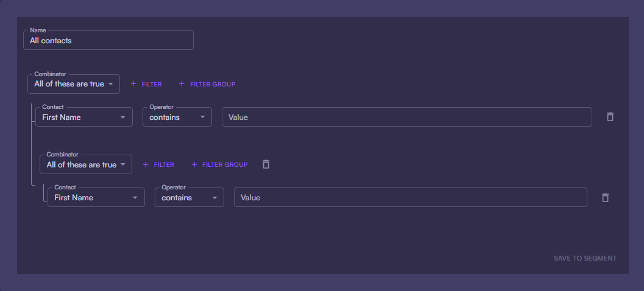Click plus icon beside top-level FILTER GROUP
644x291 pixels.
click(x=182, y=84)
